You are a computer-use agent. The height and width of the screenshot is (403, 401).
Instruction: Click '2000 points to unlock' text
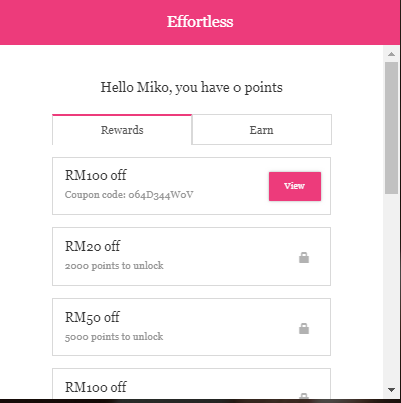pyautogui.click(x=114, y=266)
